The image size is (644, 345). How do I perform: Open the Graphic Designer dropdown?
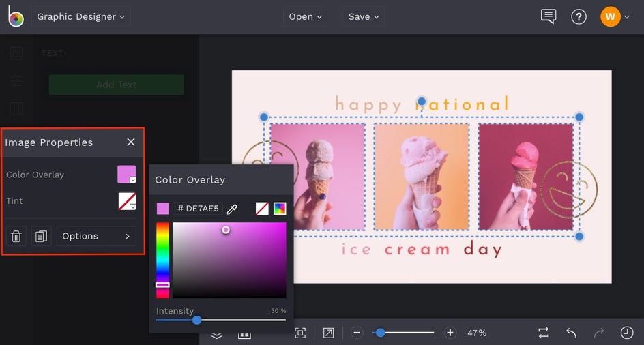tap(81, 17)
